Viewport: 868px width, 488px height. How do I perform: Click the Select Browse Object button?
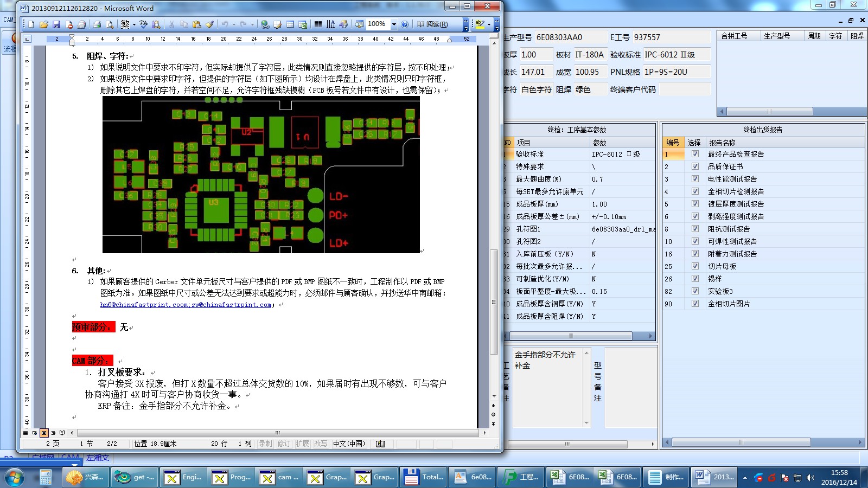tap(493, 414)
